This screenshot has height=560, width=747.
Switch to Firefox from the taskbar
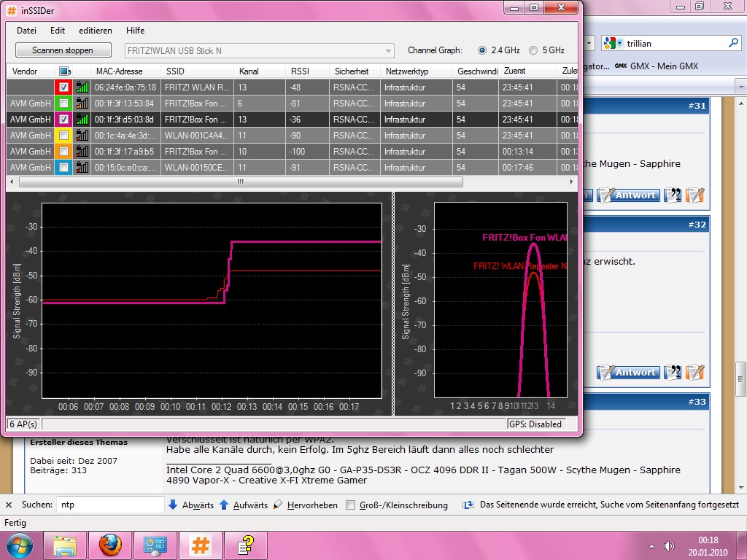click(x=110, y=545)
